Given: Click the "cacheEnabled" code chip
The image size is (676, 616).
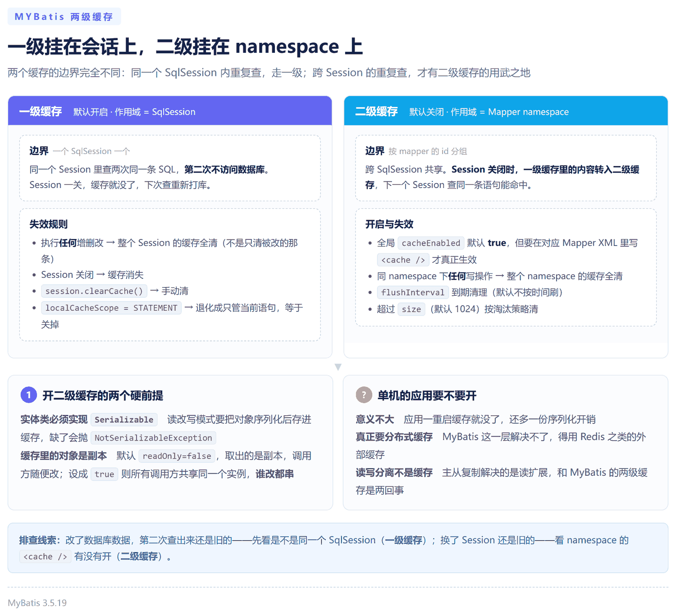Looking at the screenshot, I should point(431,243).
